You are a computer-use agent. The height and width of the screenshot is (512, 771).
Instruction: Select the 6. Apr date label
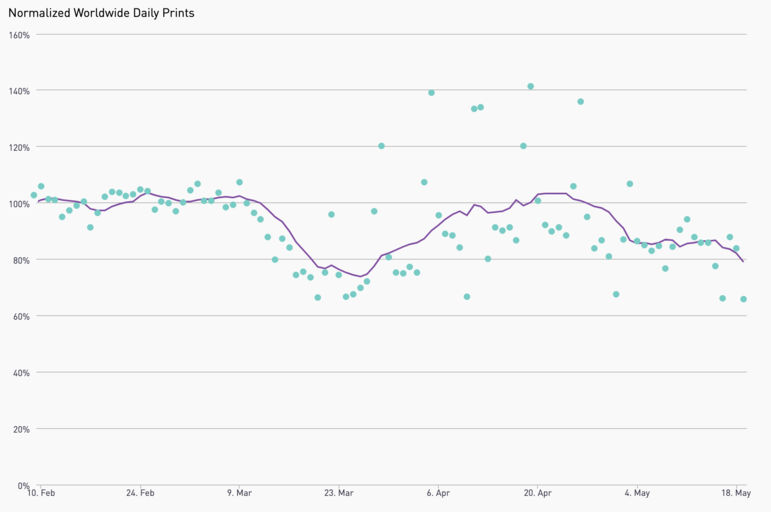point(438,493)
